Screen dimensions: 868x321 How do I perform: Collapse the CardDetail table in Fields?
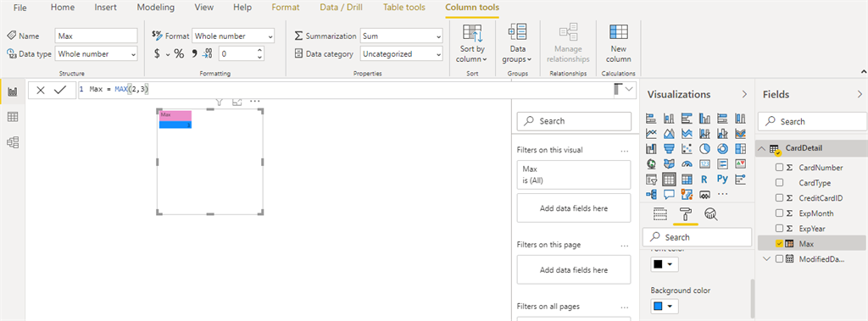pyautogui.click(x=762, y=148)
